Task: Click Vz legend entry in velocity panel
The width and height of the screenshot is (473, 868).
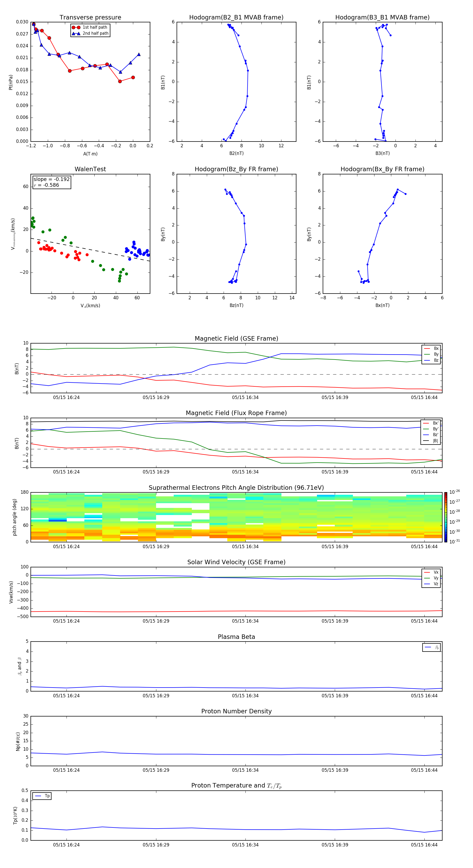Action: (x=431, y=584)
